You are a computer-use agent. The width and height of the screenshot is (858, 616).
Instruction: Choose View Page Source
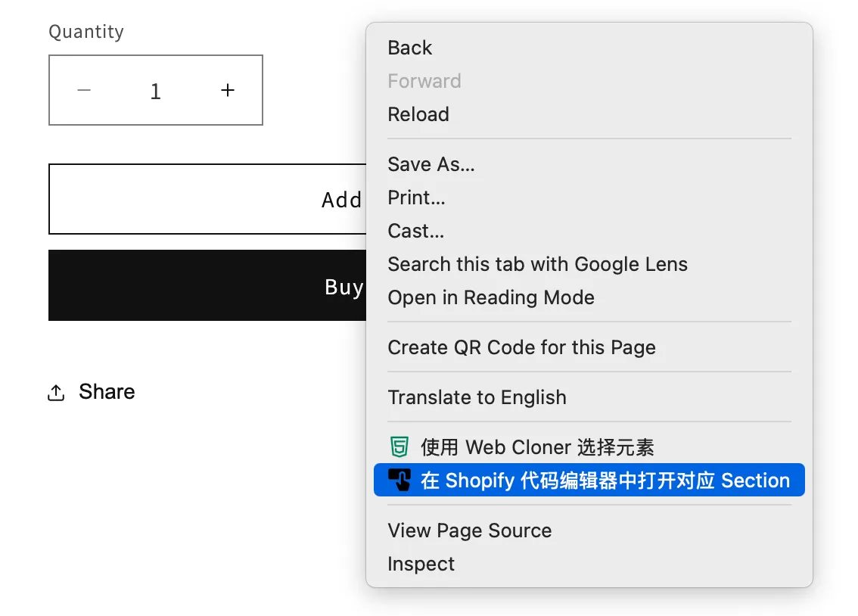[589, 530]
